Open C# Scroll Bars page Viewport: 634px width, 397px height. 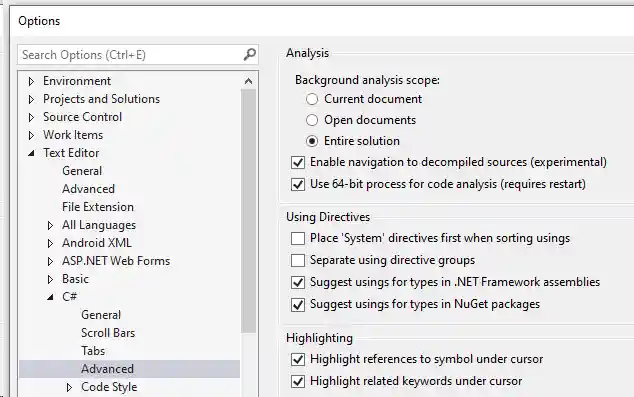(x=108, y=333)
